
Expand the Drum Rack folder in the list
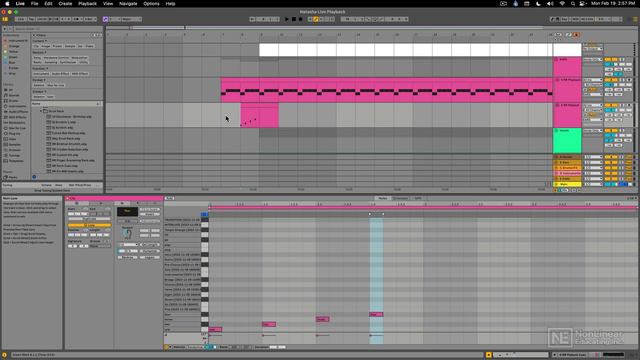[x=41, y=111]
